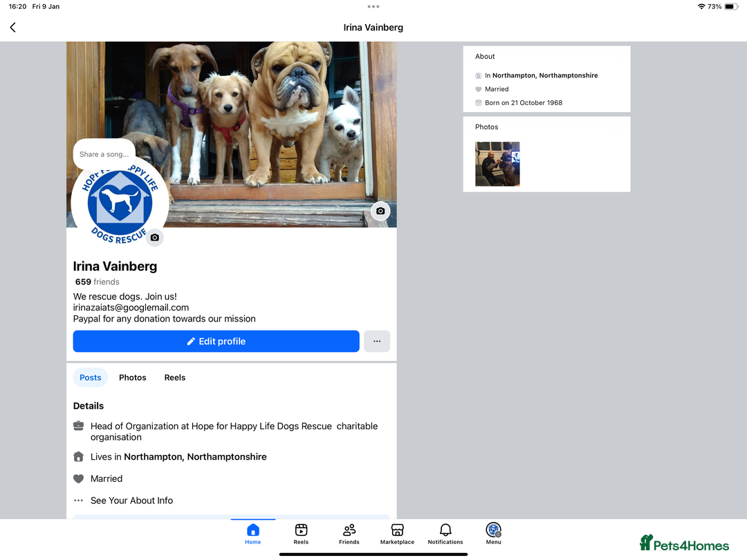Image resolution: width=747 pixels, height=560 pixels.
Task: Open the Share a song bubble
Action: (x=104, y=153)
